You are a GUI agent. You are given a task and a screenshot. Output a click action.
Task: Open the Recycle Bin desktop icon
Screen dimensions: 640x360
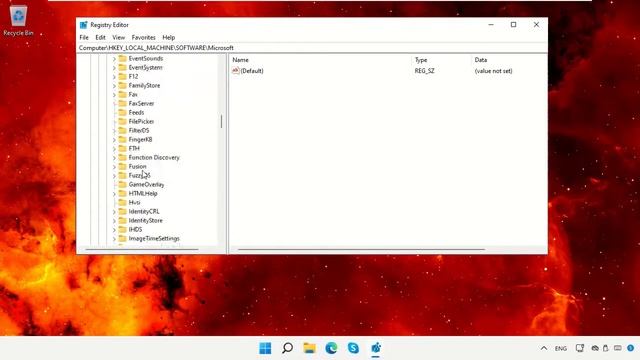coord(18,20)
